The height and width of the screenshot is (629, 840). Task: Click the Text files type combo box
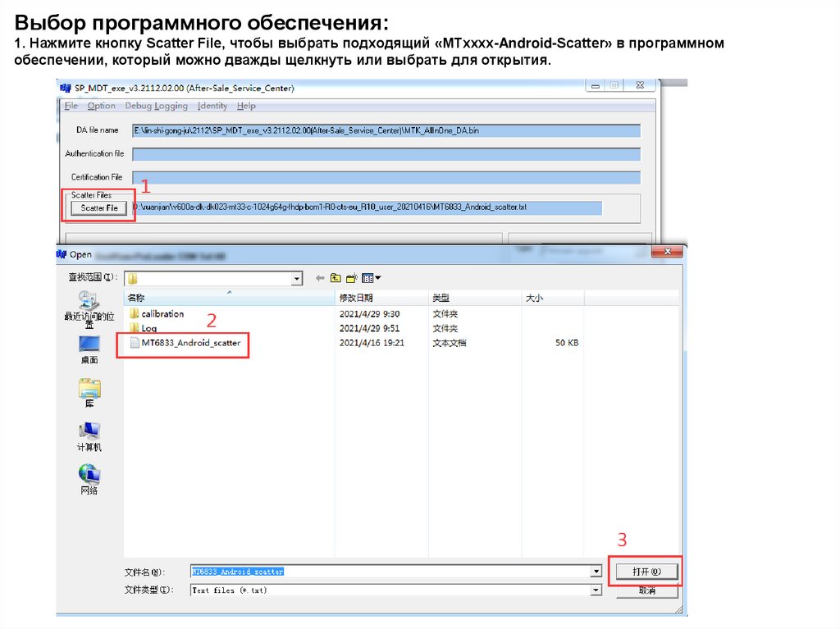tap(396, 590)
